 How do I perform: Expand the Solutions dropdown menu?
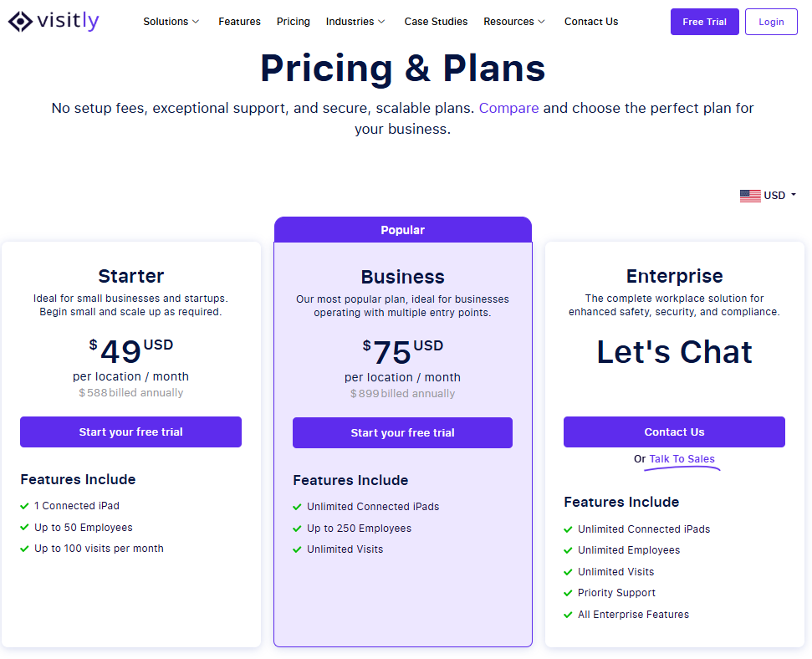tap(171, 22)
